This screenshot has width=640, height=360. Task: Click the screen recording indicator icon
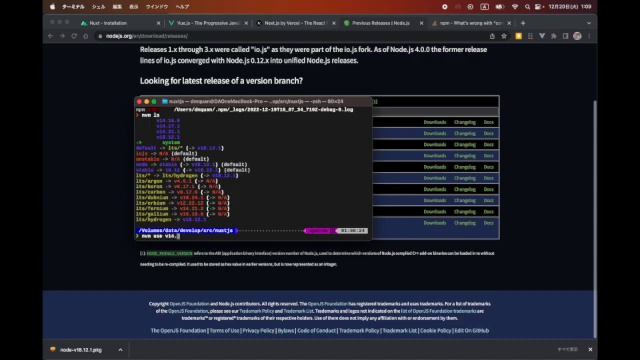[x=444, y=7]
